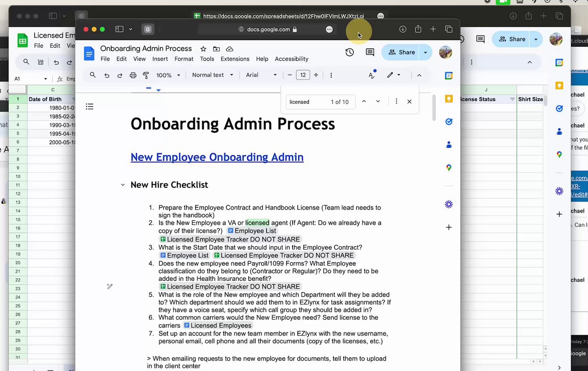
Task: Open more toolbar options three dots
Action: [331, 75]
